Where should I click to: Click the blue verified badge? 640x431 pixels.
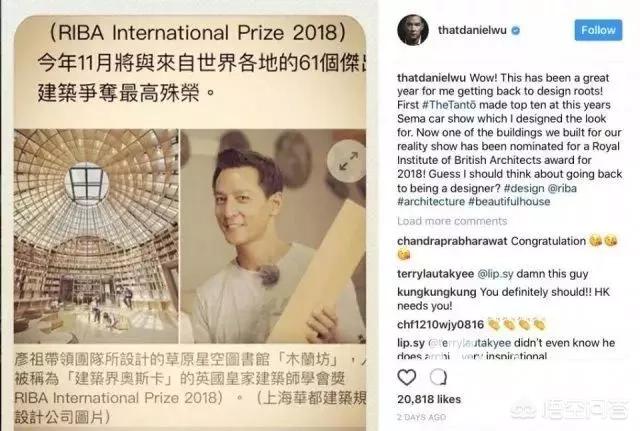[x=516, y=30]
